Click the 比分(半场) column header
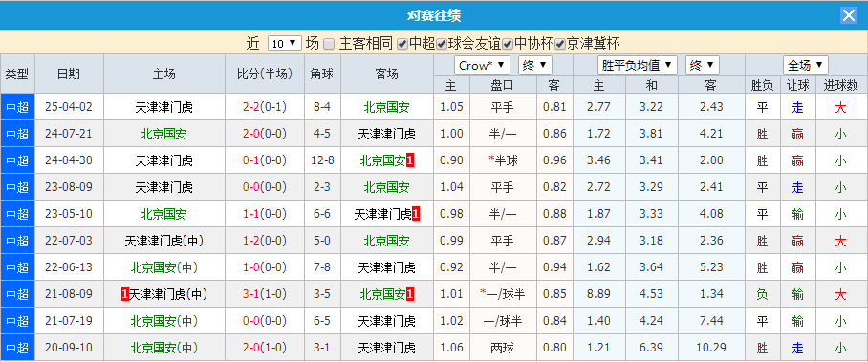 265,75
